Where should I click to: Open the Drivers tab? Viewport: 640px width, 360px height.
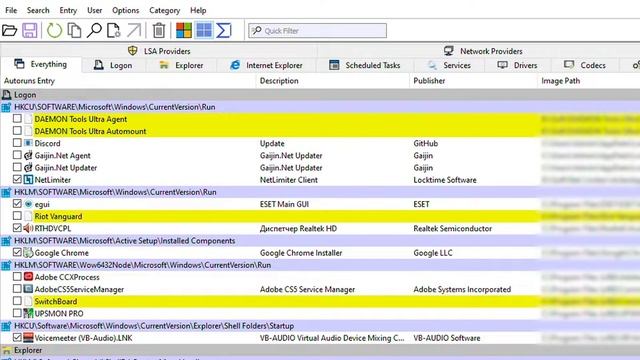coord(517,65)
